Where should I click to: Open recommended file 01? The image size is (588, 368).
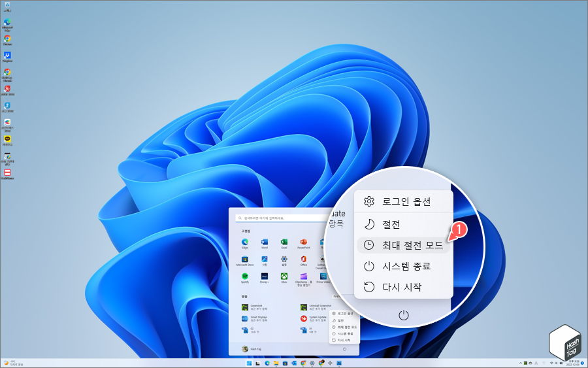308,330
